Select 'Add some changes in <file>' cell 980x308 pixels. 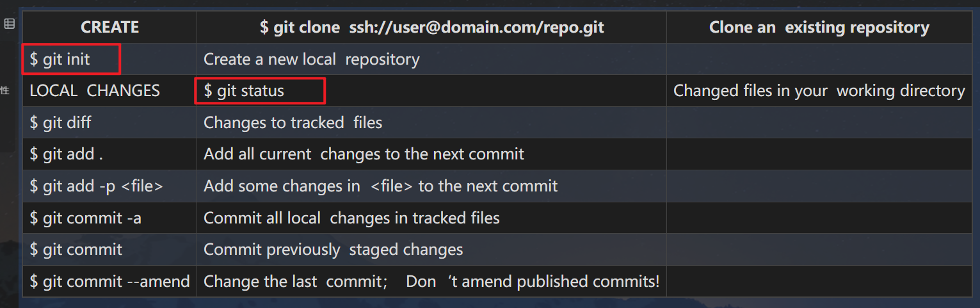(x=380, y=186)
